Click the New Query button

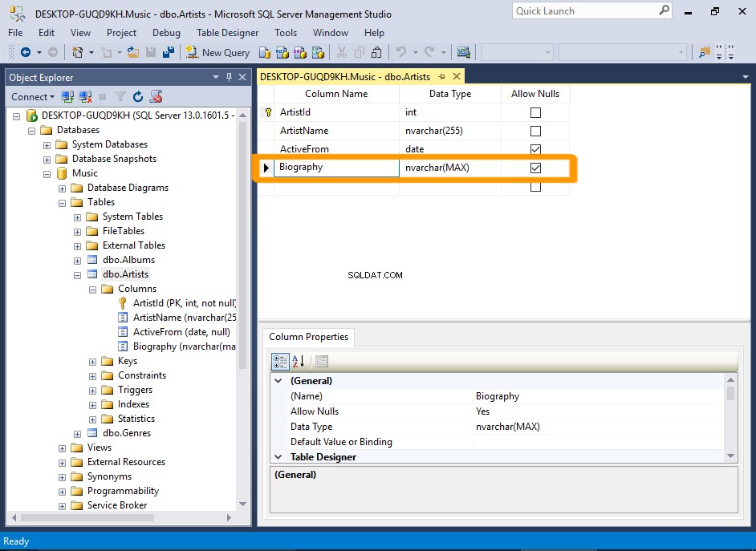pyautogui.click(x=218, y=52)
